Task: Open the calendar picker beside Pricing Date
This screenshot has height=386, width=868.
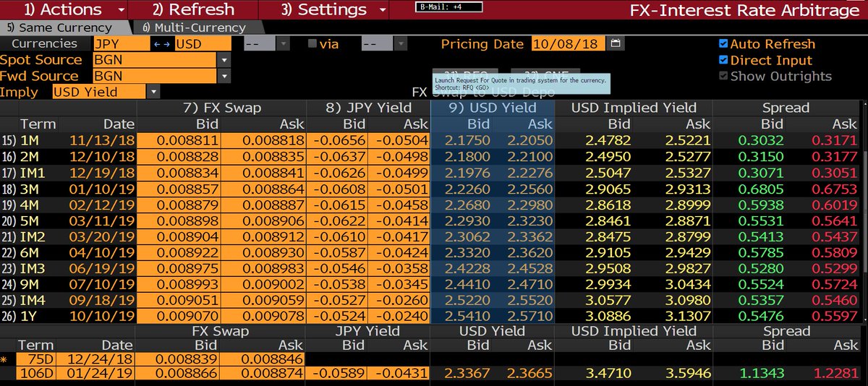Action: click(x=615, y=44)
